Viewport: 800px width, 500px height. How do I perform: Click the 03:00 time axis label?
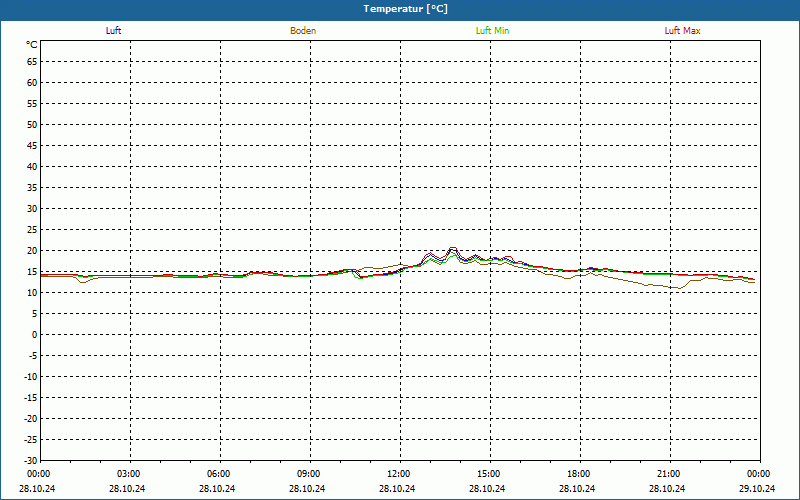click(x=129, y=474)
